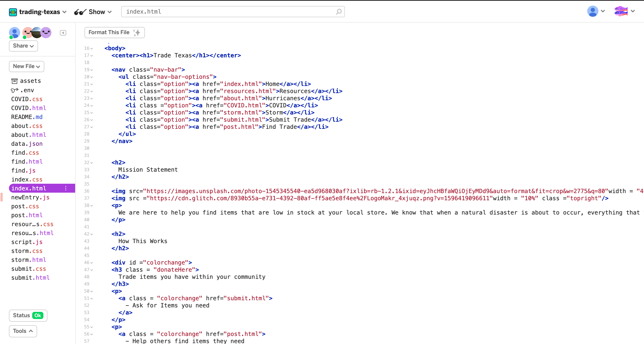Click the sunglasses Show icon
The width and height of the screenshot is (644, 344).
point(80,12)
